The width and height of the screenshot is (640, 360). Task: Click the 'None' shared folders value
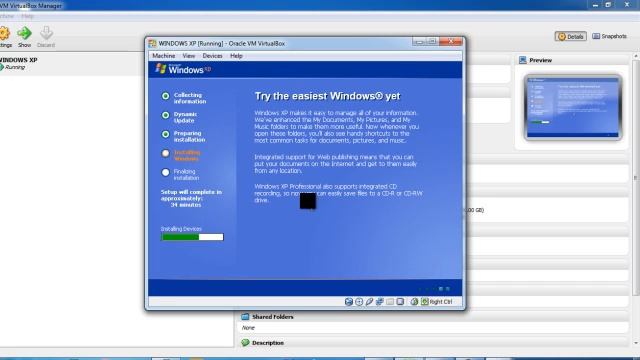coord(248,328)
